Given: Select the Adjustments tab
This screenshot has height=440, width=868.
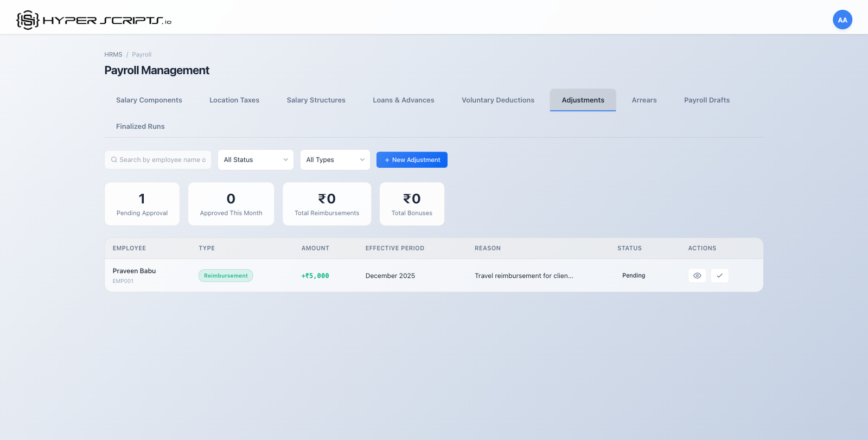Looking at the screenshot, I should click(583, 100).
